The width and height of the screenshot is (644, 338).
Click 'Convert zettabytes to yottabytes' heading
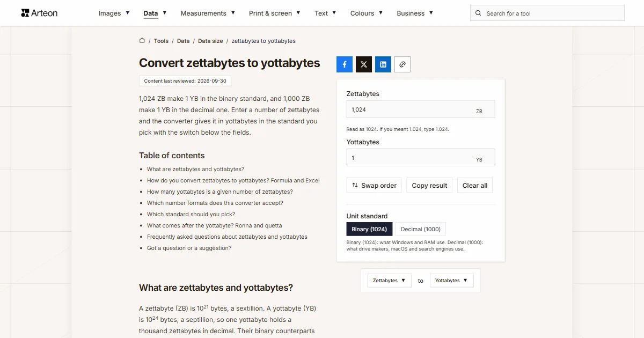[x=230, y=63]
